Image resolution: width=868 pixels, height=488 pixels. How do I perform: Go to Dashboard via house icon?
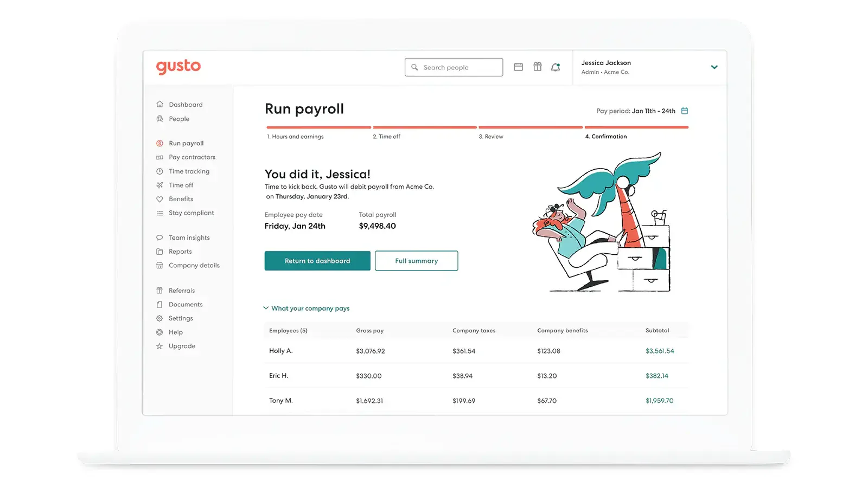159,104
